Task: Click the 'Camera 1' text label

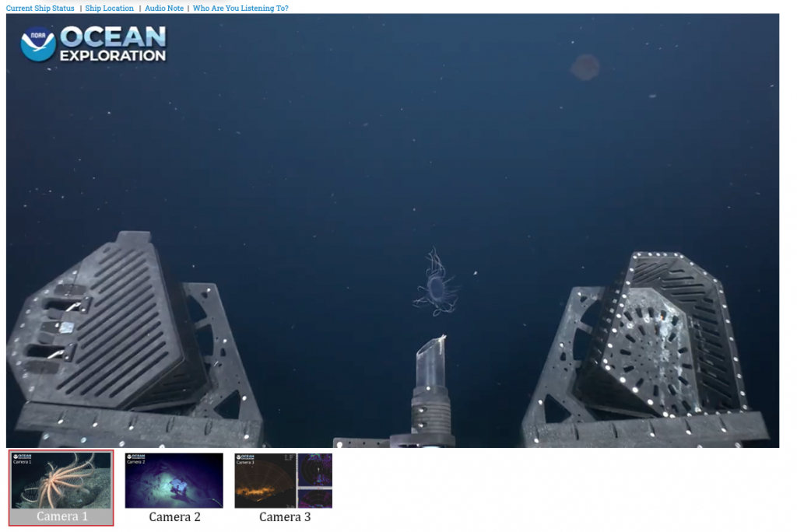Action: (x=62, y=517)
